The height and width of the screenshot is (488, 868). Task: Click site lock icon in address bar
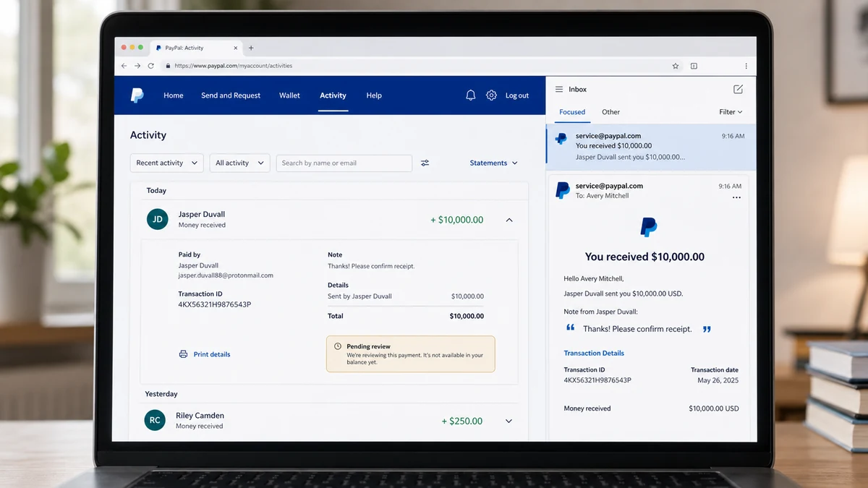tap(168, 66)
